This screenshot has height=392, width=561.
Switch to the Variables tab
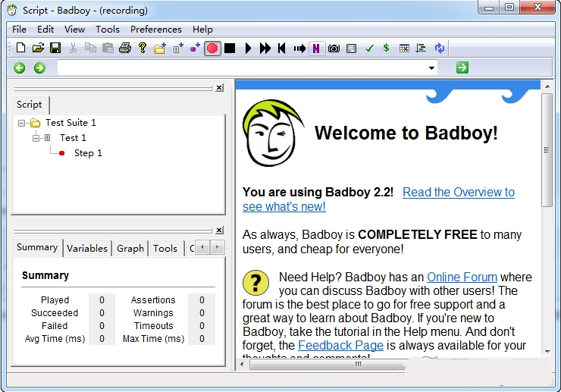click(x=87, y=249)
